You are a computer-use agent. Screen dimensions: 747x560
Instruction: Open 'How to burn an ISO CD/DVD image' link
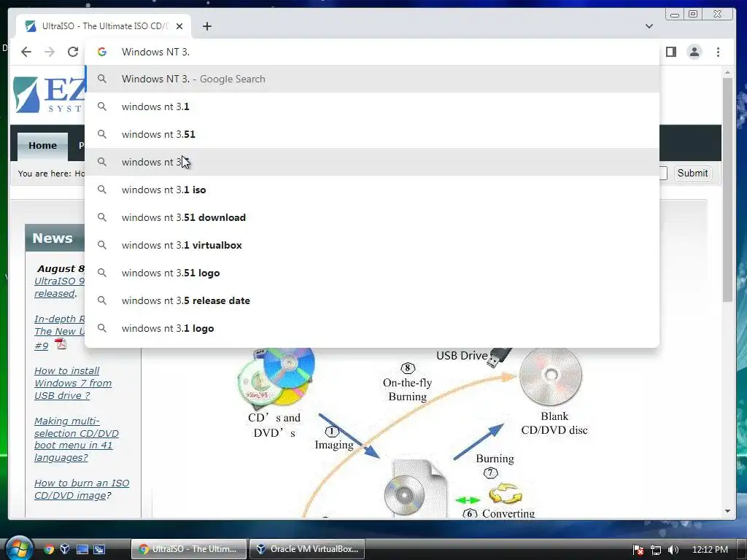82,489
